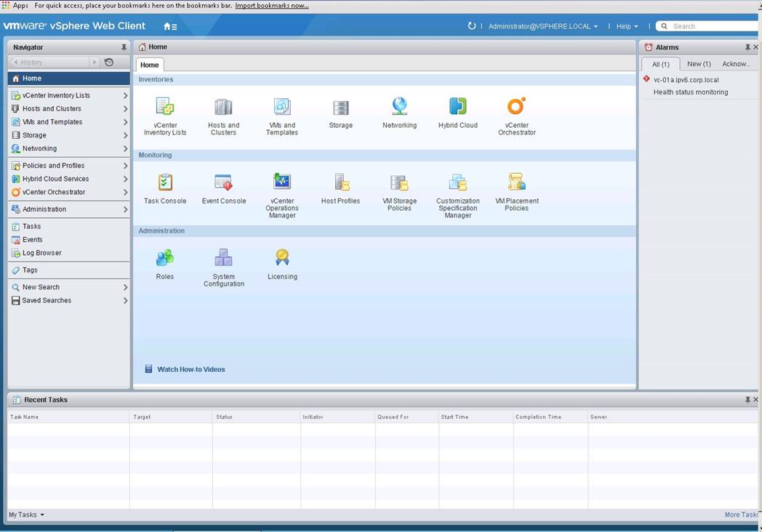Pin the Alarms panel
This screenshot has height=532, width=762.
[747, 47]
